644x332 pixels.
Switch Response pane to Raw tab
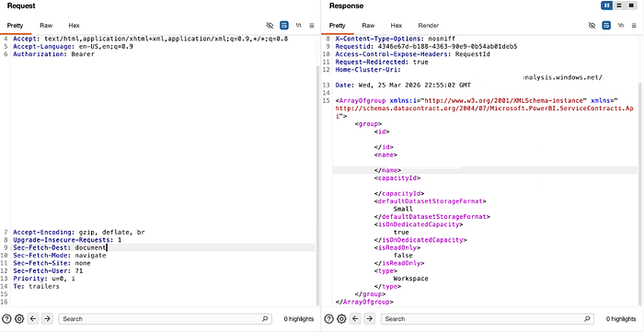pos(368,26)
